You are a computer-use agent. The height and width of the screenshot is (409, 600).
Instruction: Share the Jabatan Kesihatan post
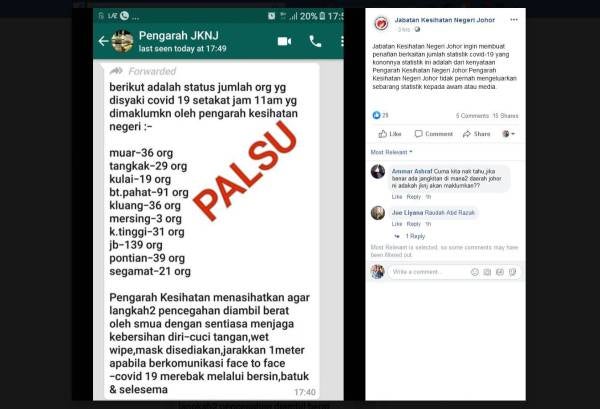pyautogui.click(x=476, y=134)
